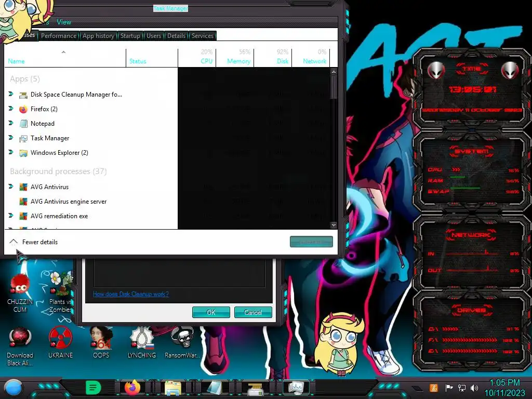This screenshot has width=532, height=399.
Task: Sort processes by the Memory column
Action: (x=235, y=58)
